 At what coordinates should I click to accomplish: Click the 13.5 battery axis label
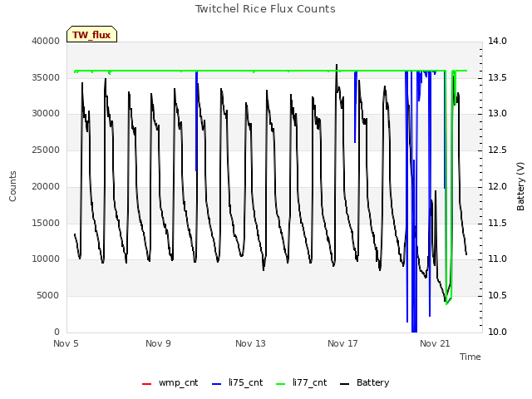pyautogui.click(x=497, y=77)
